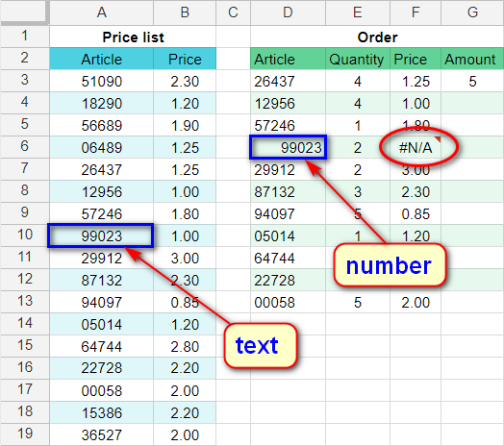Click order price 2.00 in column F

pos(416,303)
